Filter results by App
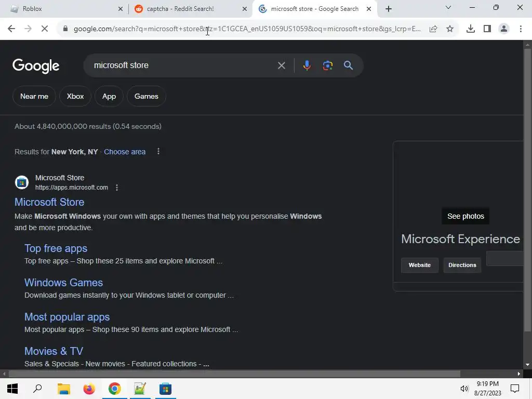The width and height of the screenshot is (532, 399). point(109,96)
